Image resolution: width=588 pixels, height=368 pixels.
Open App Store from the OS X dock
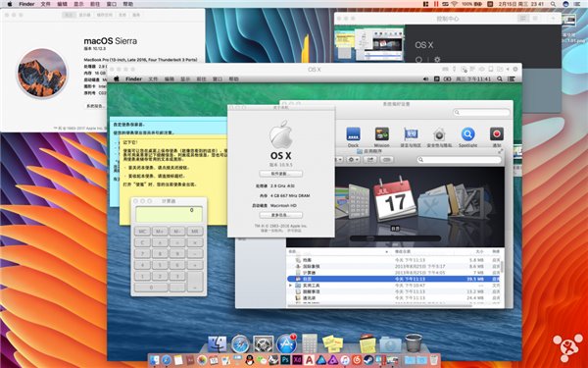click(286, 344)
